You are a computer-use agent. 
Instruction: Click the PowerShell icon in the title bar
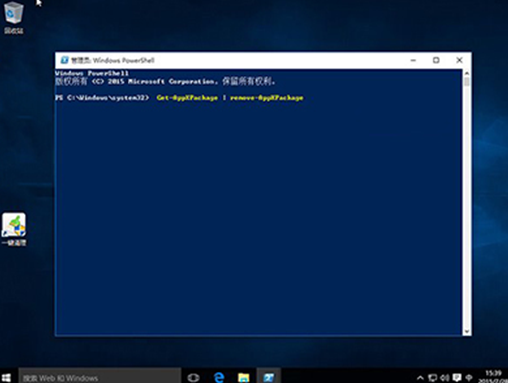click(x=64, y=60)
